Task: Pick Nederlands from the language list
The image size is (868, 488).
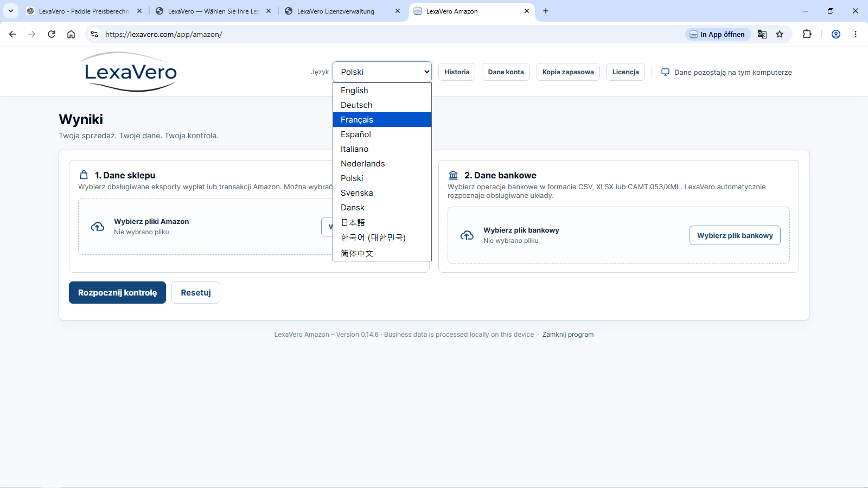Action: point(382,164)
